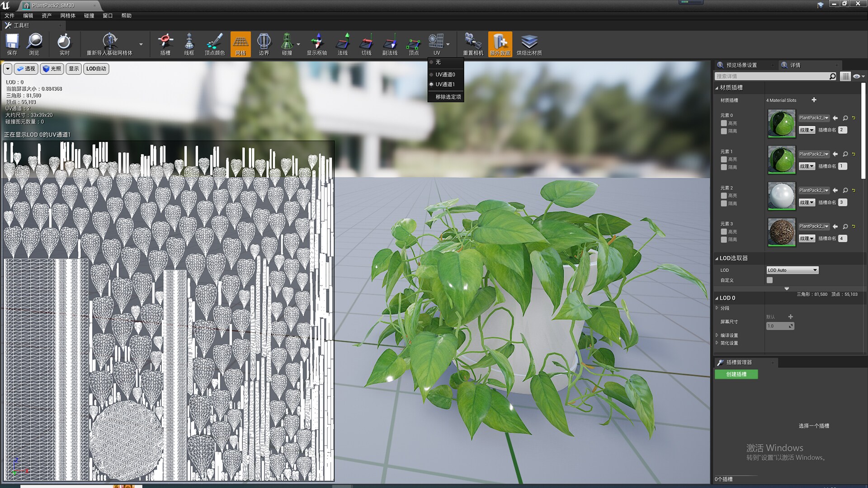This screenshot has height=488, width=868.
Task: Switch to the 详情 tab
Action: point(795,65)
